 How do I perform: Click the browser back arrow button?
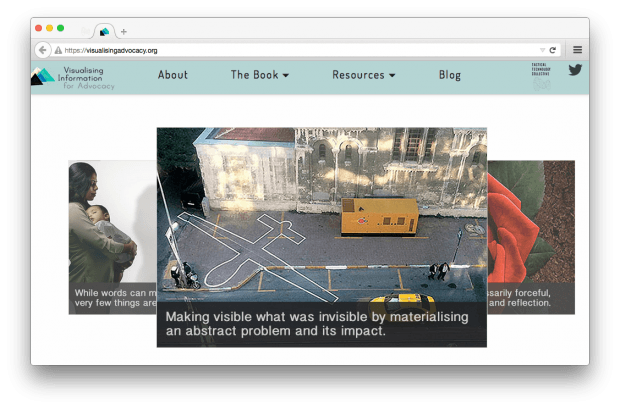click(x=43, y=50)
